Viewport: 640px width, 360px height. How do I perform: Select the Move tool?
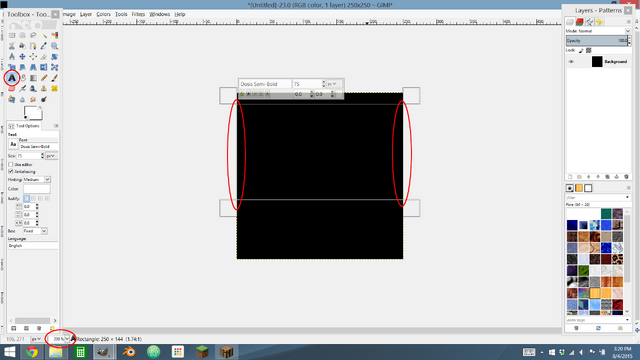tap(22, 57)
